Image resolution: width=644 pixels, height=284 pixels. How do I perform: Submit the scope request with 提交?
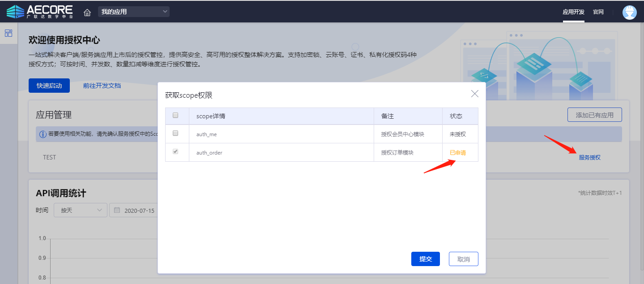425,259
